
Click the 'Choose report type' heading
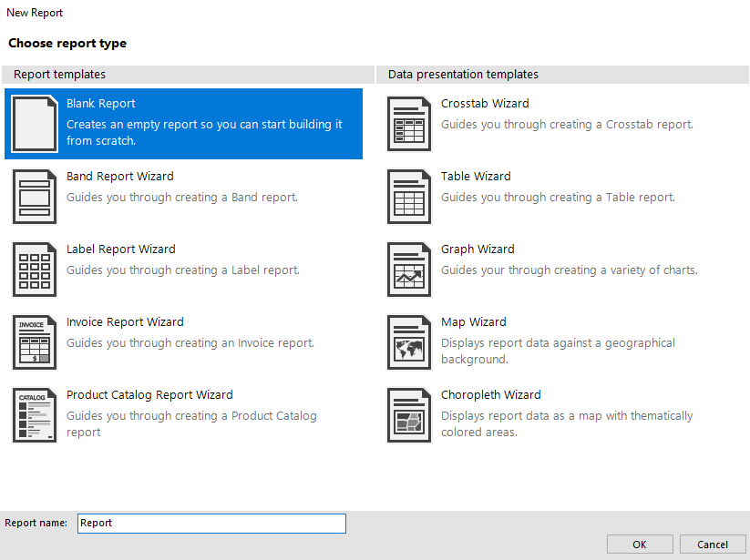pyautogui.click(x=67, y=44)
